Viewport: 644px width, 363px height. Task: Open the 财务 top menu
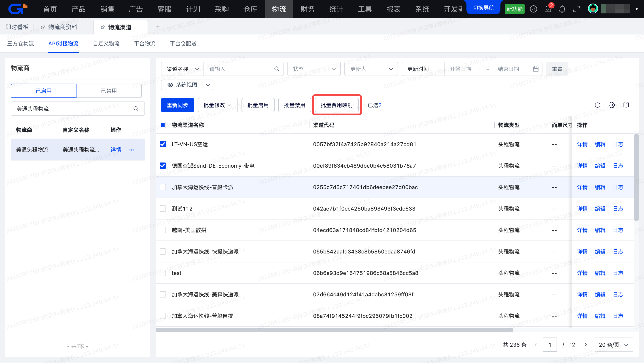pyautogui.click(x=307, y=9)
